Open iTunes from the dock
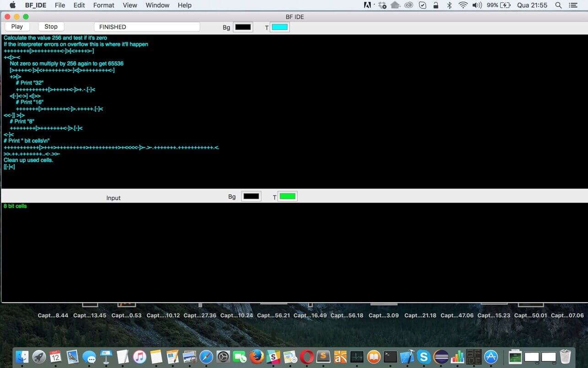 139,357
